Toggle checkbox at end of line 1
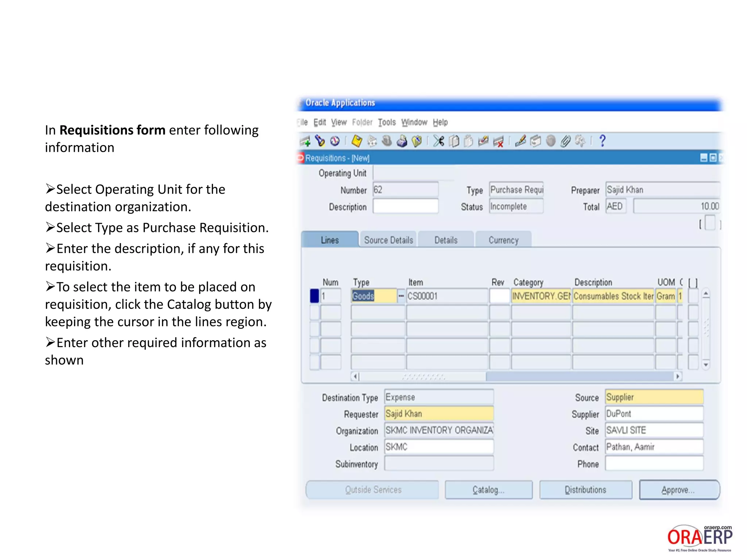Screen dimensions: 747x560 (x=693, y=296)
